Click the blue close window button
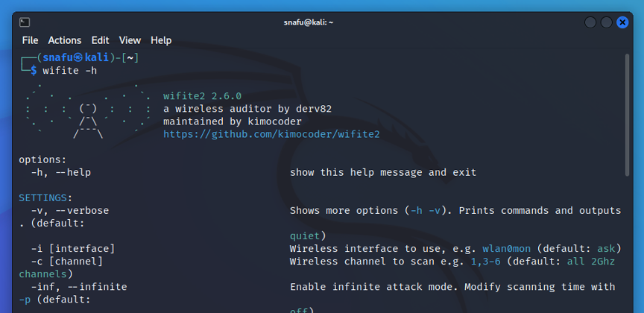The image size is (644, 313). pos(622,22)
